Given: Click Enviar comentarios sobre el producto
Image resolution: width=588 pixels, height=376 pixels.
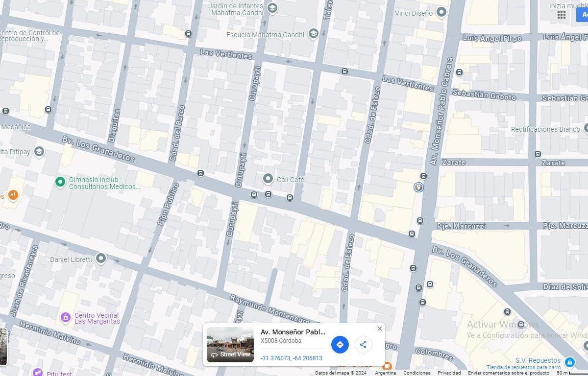Looking at the screenshot, I should [x=509, y=373].
